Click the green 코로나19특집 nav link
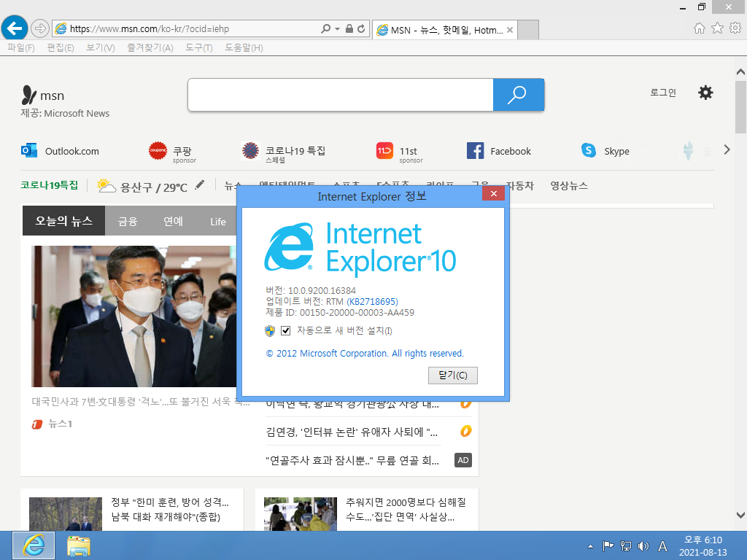Viewport: 747px width, 560px height. pyautogui.click(x=49, y=185)
